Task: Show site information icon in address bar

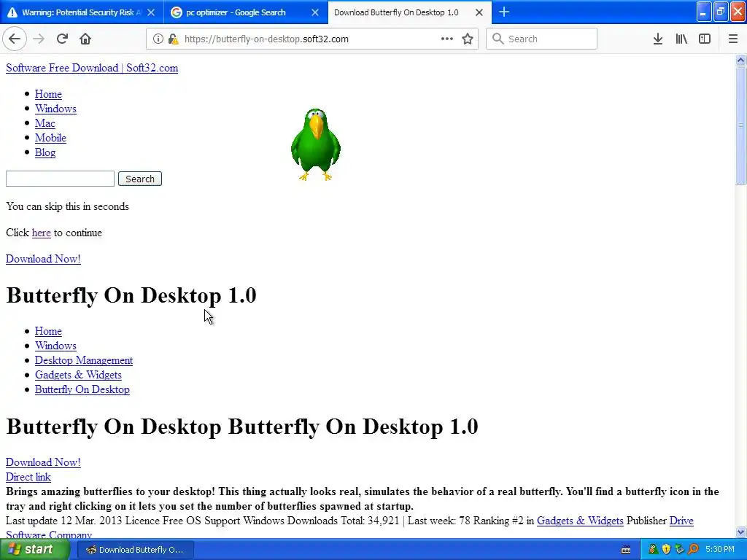Action: coord(158,39)
